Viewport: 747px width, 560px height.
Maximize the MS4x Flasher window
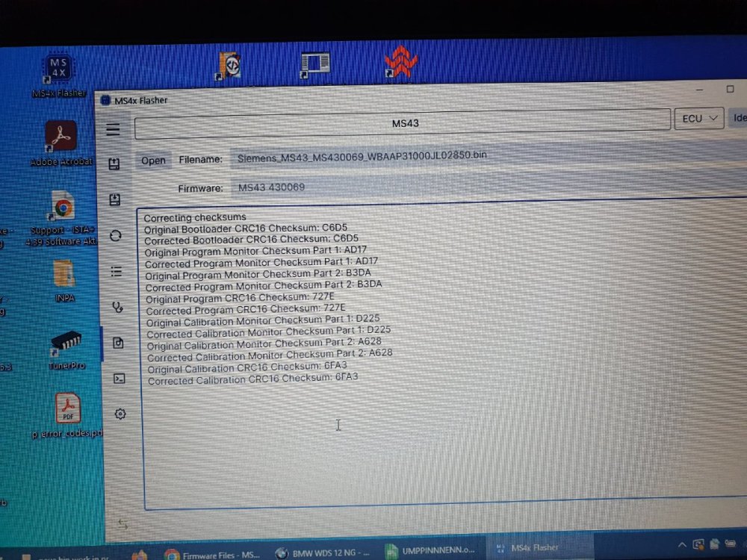click(x=730, y=89)
